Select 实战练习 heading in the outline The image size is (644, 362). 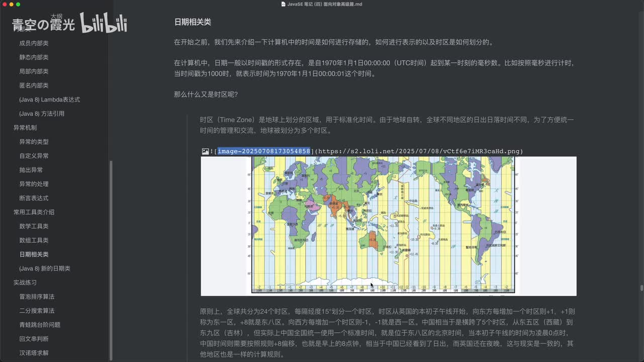pos(25,283)
